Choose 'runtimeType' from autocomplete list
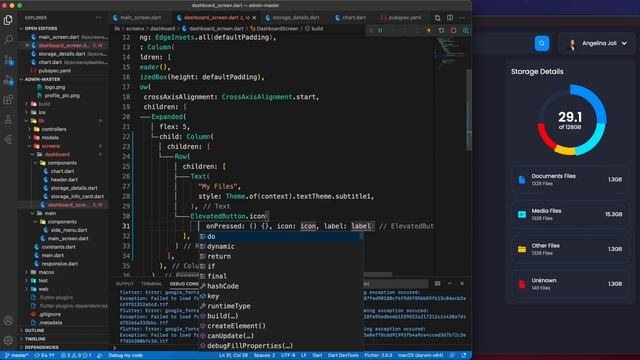The height and width of the screenshot is (360, 640). 281,306
